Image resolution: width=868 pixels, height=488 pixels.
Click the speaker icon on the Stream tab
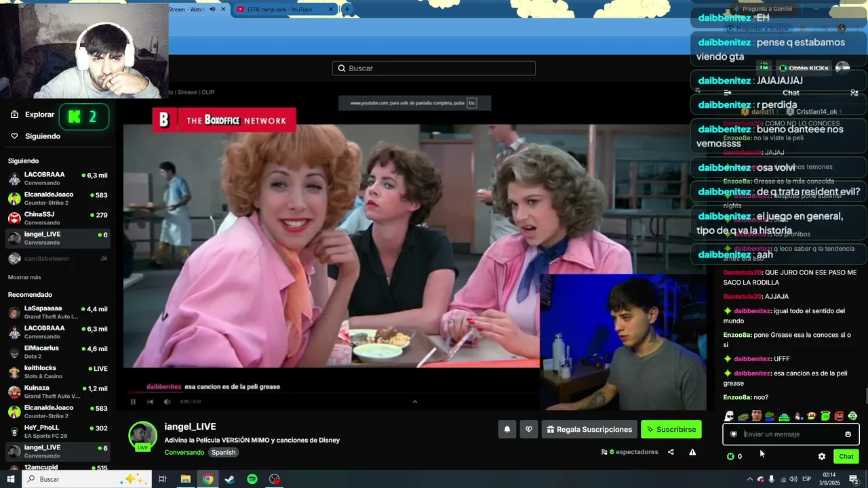point(212,9)
